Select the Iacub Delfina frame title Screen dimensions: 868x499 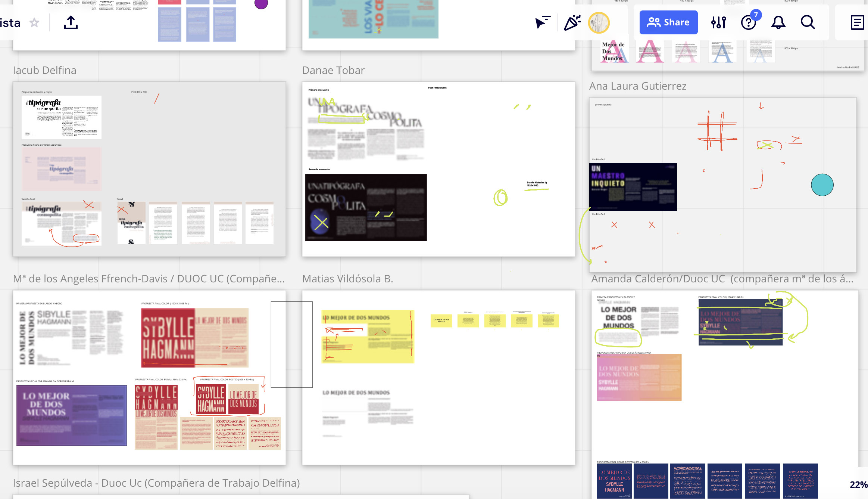pyautogui.click(x=44, y=70)
